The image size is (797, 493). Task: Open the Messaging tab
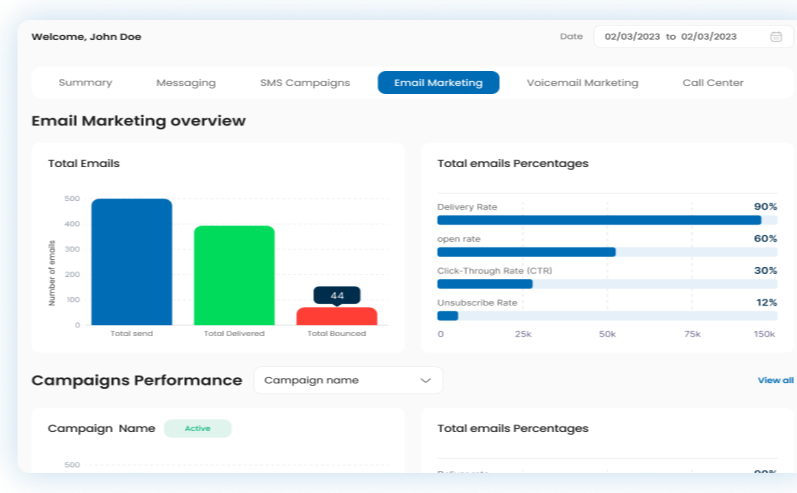[186, 83]
